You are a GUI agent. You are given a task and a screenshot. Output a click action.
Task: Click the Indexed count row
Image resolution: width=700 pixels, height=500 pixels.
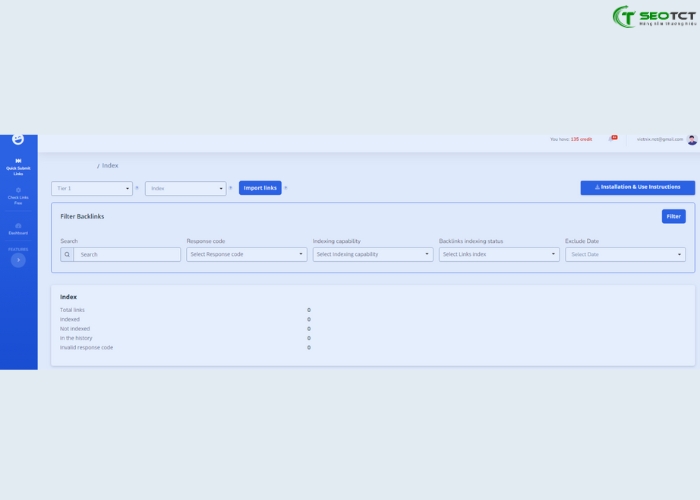185,319
